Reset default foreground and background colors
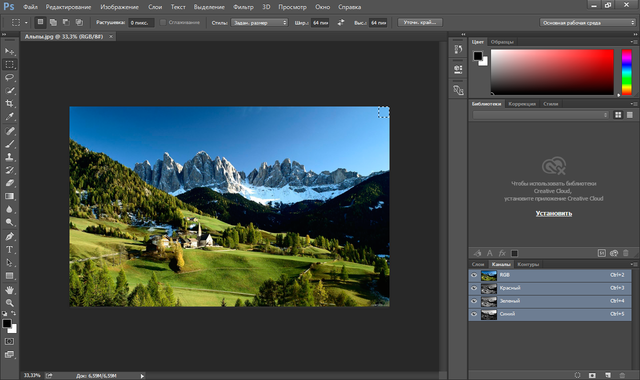This screenshot has height=380, width=640. [4, 313]
